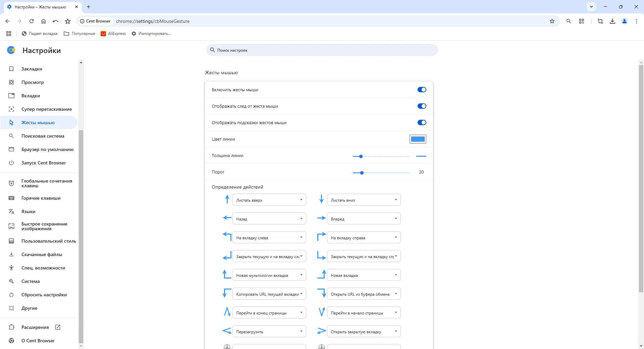Open 'Горячие клавиши' settings section
Viewport: 644px width, 349px height.
pyautogui.click(x=41, y=198)
